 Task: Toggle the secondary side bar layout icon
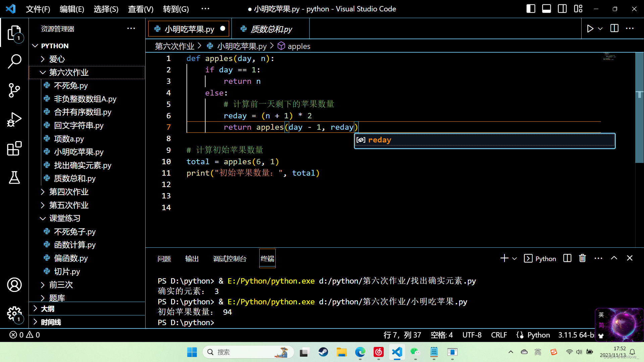[562, 9]
